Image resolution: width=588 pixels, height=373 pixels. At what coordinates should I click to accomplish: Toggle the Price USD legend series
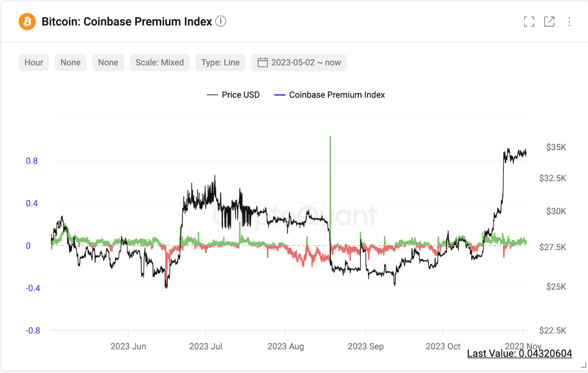pyautogui.click(x=233, y=95)
